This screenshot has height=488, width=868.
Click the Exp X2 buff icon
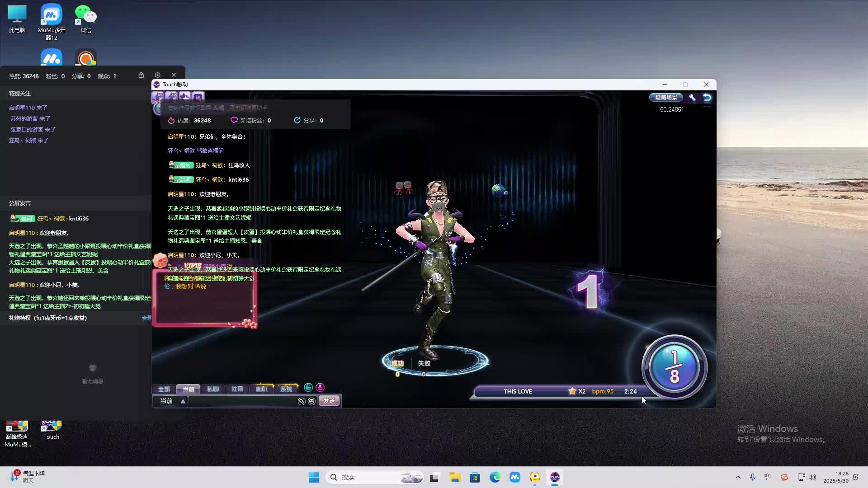click(158, 96)
